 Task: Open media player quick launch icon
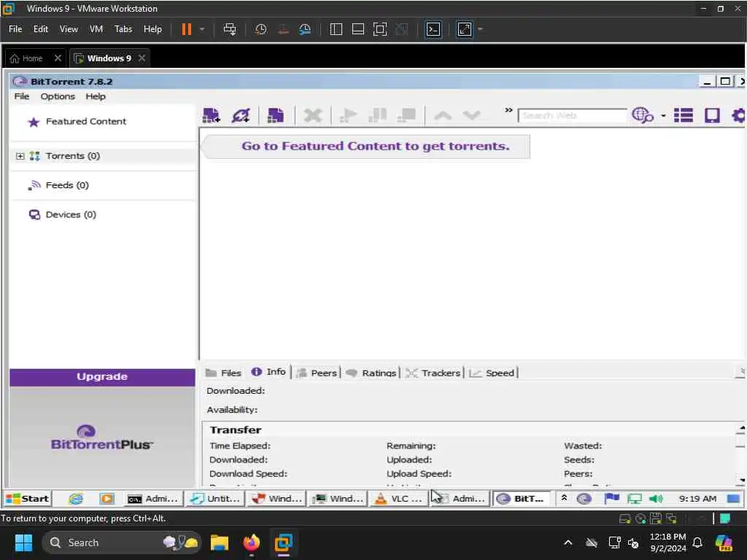tap(107, 499)
